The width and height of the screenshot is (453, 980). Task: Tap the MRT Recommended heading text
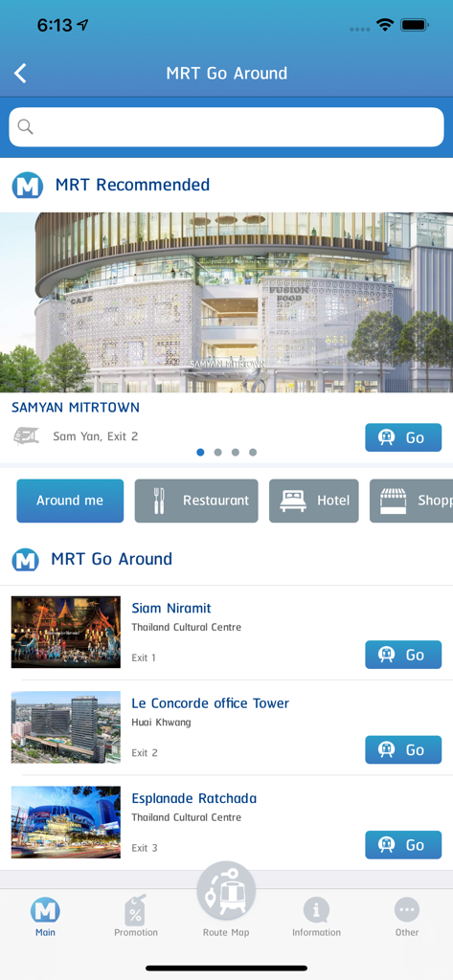(x=133, y=185)
